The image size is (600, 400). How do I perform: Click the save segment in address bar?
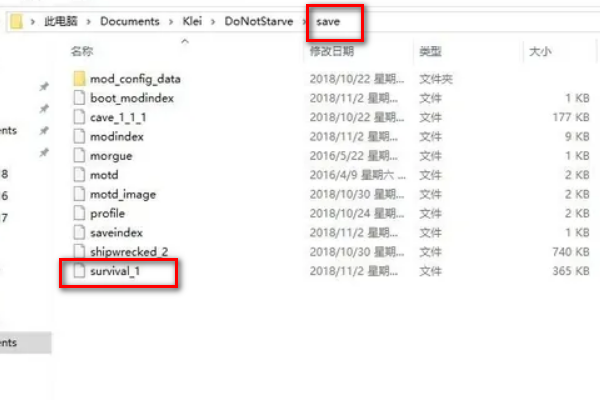click(x=328, y=21)
